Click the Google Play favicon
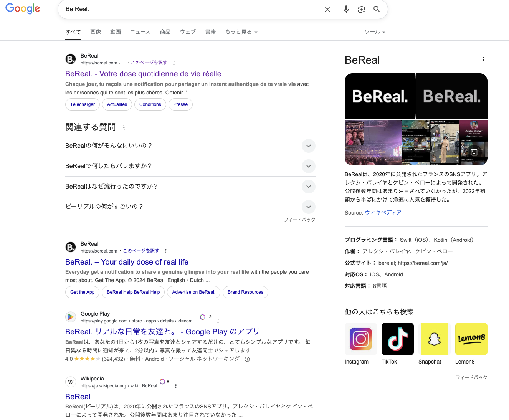 tap(71, 317)
